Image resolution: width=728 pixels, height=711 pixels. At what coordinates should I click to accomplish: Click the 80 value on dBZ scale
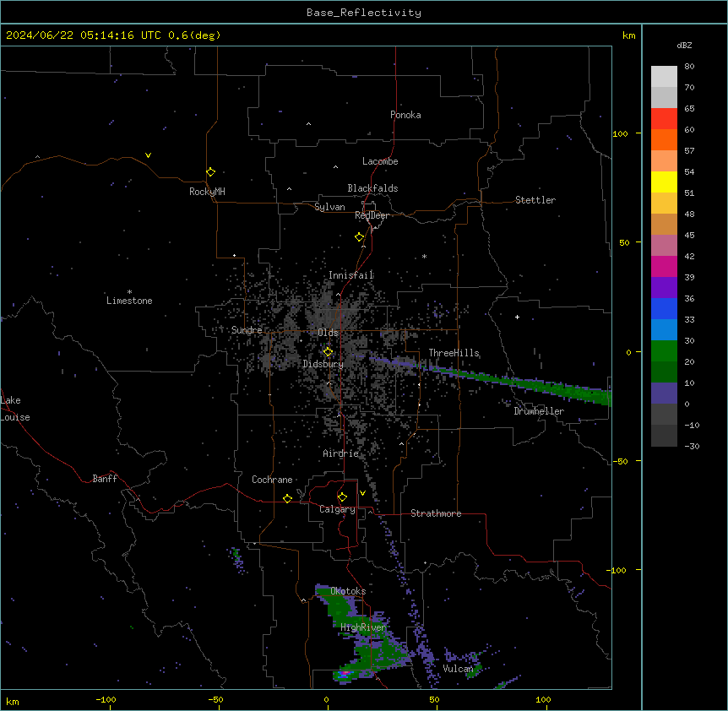(x=689, y=67)
